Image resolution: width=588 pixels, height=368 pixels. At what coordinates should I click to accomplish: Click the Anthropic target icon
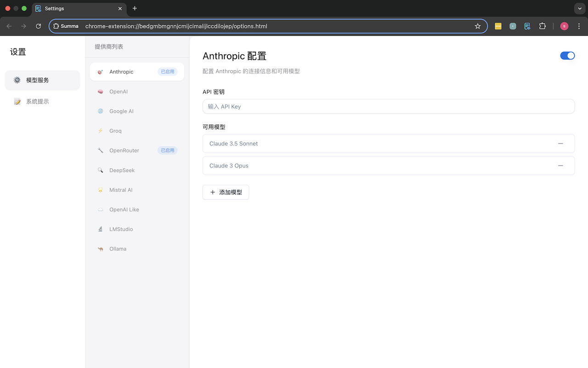pos(100,72)
